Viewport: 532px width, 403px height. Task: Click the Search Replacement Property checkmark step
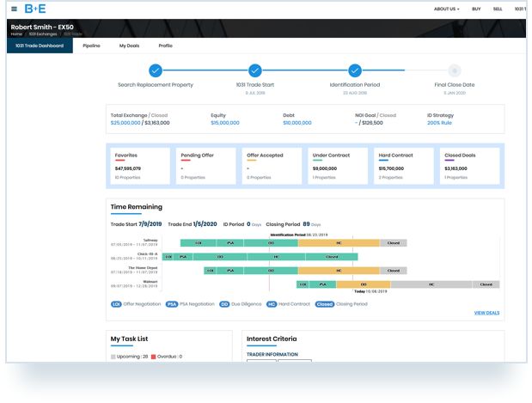point(156,70)
